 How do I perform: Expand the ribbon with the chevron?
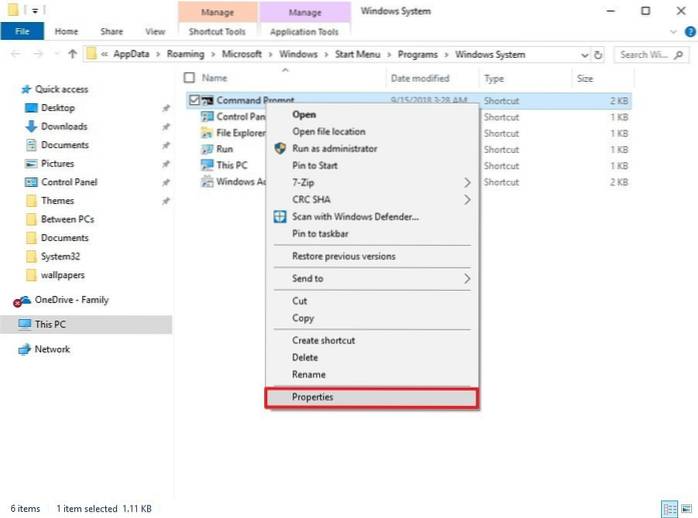(x=673, y=31)
